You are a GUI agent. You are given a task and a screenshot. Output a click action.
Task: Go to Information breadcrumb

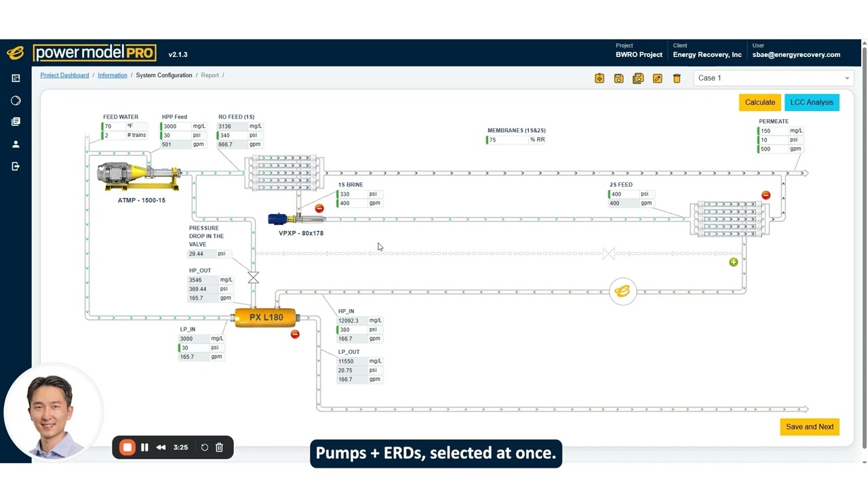(x=113, y=75)
